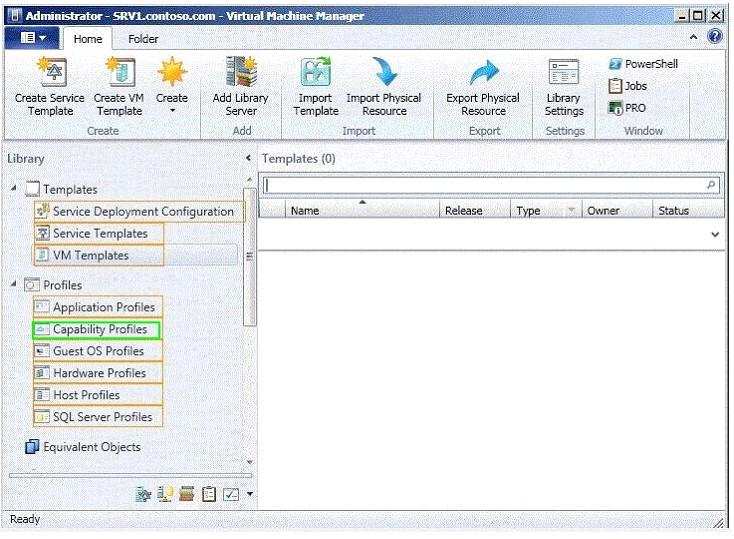Collapse the Profiles tree node
Image resolution: width=734 pixels, height=539 pixels.
pos(14,284)
